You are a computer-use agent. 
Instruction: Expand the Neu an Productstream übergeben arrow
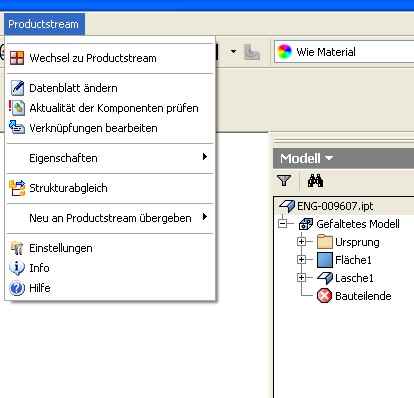pyautogui.click(x=205, y=217)
